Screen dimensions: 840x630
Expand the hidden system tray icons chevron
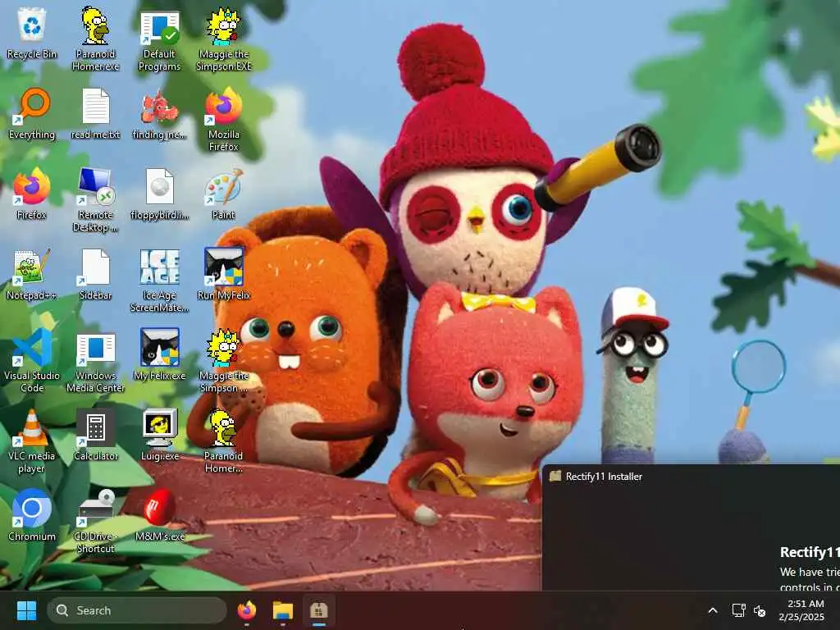713,610
